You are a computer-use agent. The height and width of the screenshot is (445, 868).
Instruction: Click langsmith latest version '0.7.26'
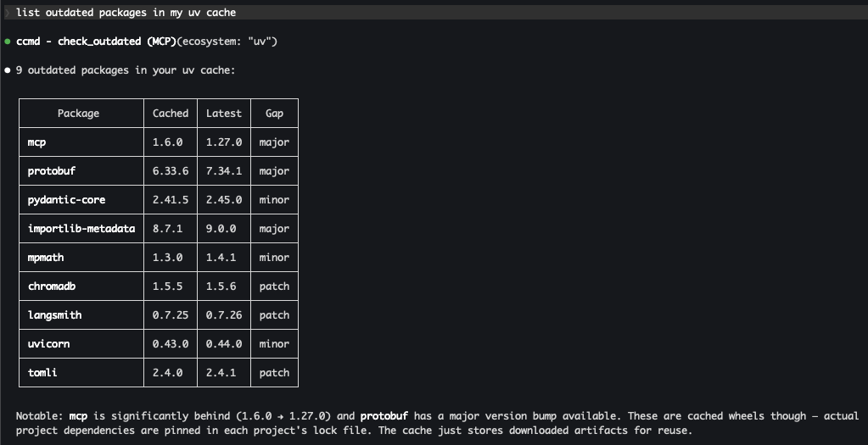[x=224, y=314]
